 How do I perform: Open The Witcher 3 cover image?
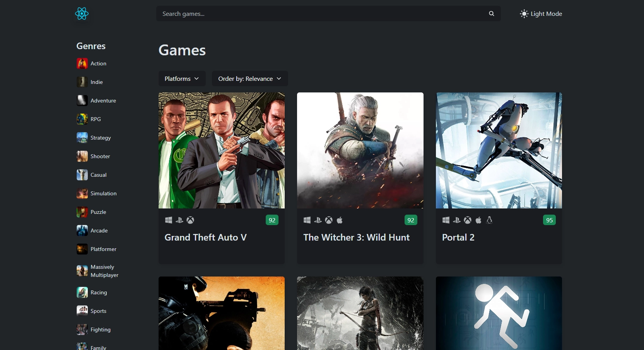[360, 150]
